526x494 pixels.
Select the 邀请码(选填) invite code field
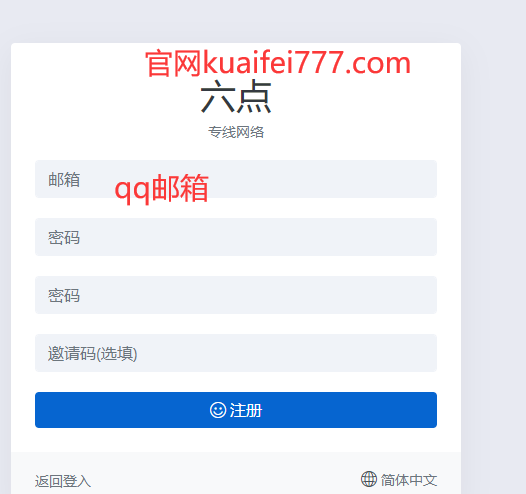236,353
